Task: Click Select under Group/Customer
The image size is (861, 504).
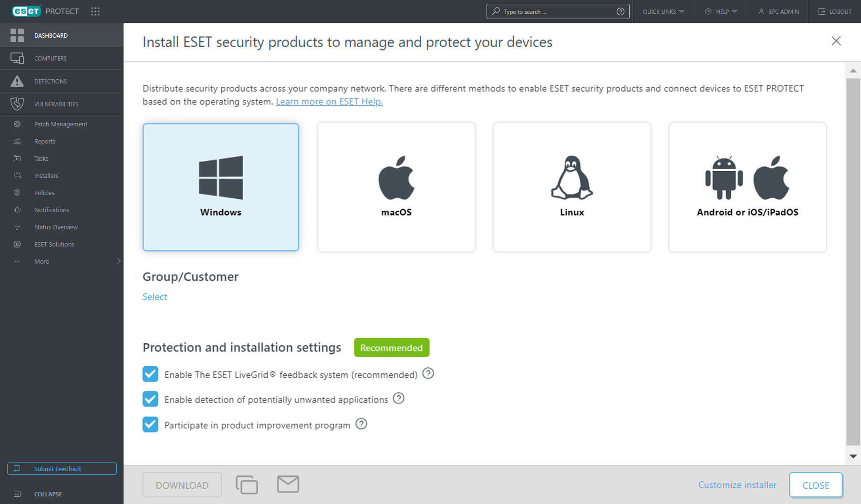Action: pyautogui.click(x=155, y=297)
